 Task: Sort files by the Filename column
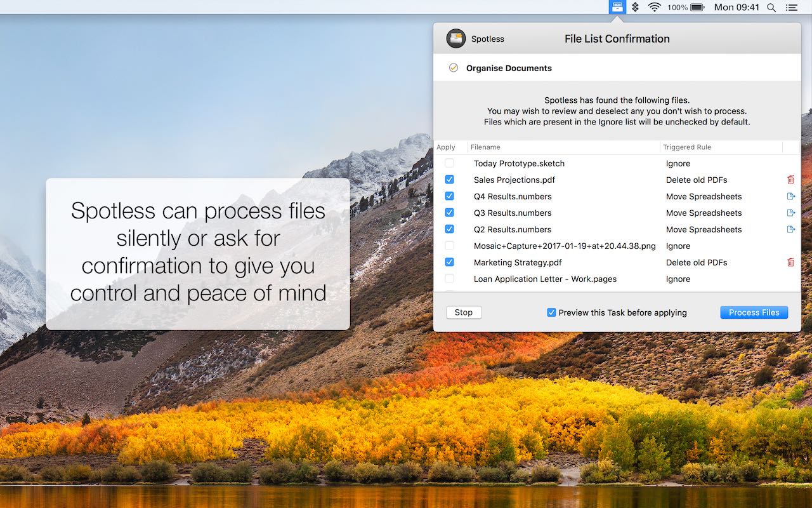(485, 147)
